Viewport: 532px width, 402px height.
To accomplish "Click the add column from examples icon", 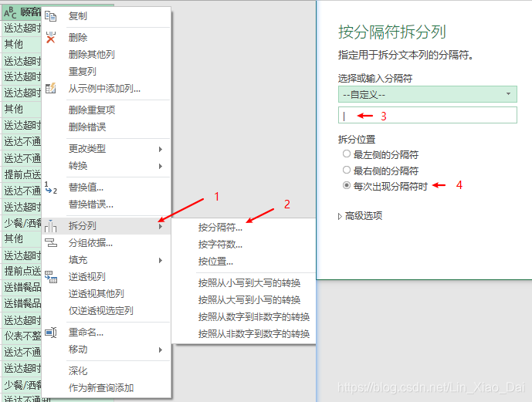I will [50, 89].
